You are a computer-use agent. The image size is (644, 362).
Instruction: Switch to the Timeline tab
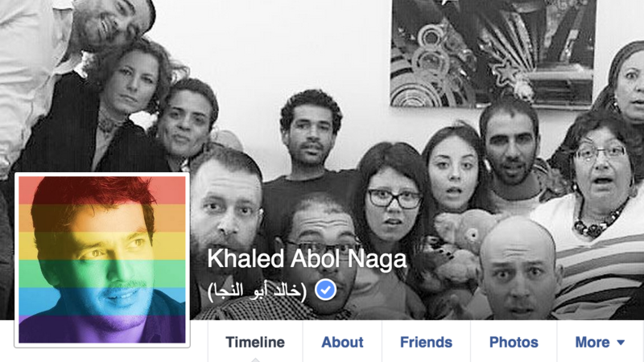(255, 342)
